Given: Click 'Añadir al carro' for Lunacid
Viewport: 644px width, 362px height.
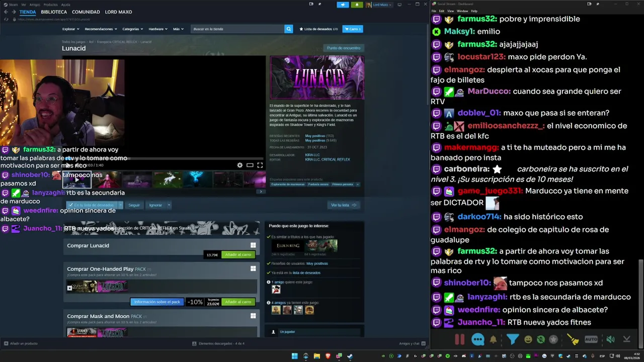Looking at the screenshot, I should pos(238,255).
